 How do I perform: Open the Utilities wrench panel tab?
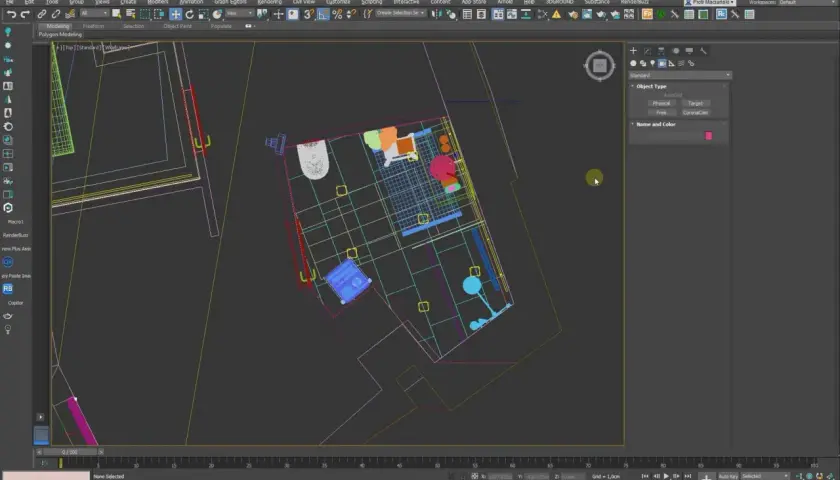(x=703, y=50)
